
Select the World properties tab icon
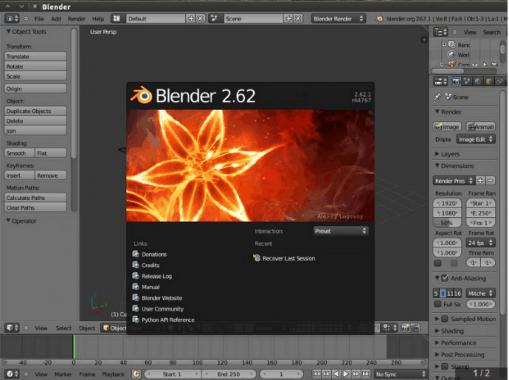[x=478, y=81]
